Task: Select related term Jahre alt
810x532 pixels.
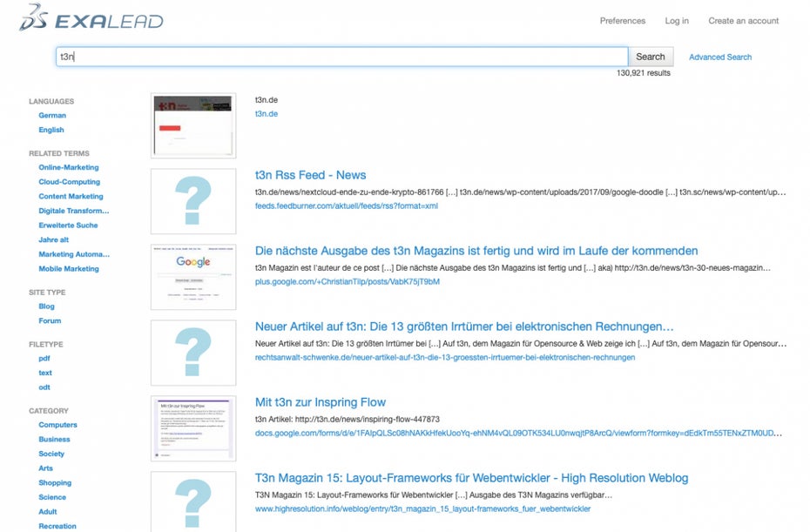Action: [x=53, y=239]
